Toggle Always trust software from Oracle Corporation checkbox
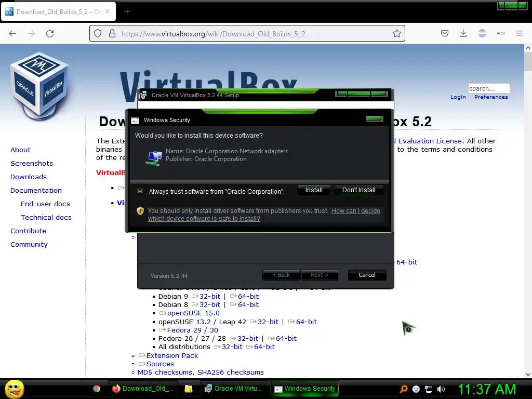 (x=140, y=191)
